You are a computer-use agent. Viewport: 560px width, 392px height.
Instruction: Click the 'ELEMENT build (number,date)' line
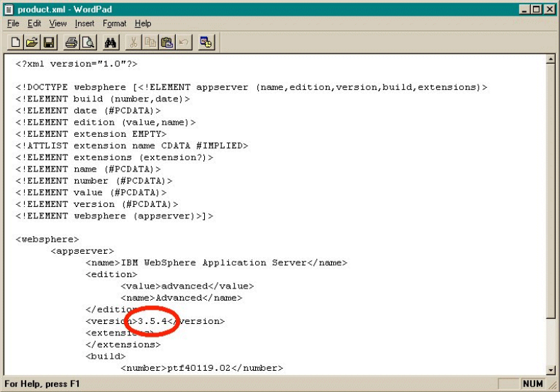(x=103, y=99)
